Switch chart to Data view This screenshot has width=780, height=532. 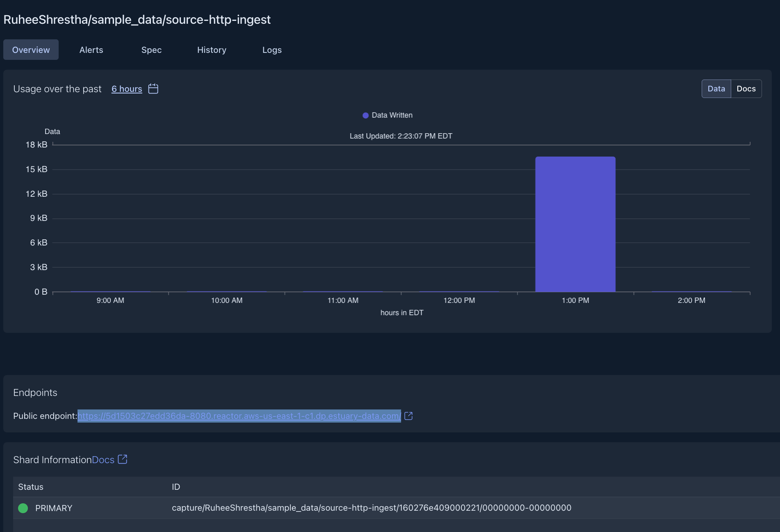point(716,89)
